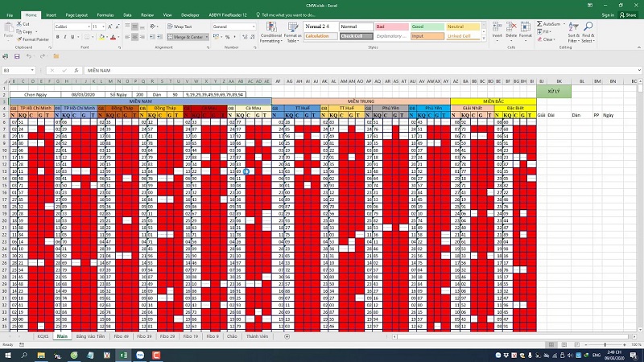644x362 pixels.
Task: Toggle Italic formatting
Action: [x=65, y=37]
